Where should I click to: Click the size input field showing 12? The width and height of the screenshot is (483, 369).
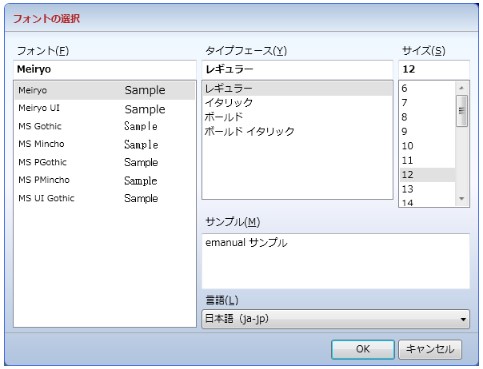434,69
